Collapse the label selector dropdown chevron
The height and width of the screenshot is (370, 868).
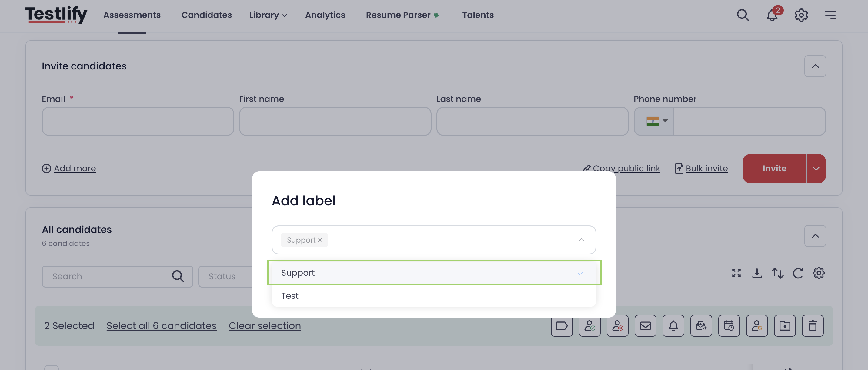(581, 240)
